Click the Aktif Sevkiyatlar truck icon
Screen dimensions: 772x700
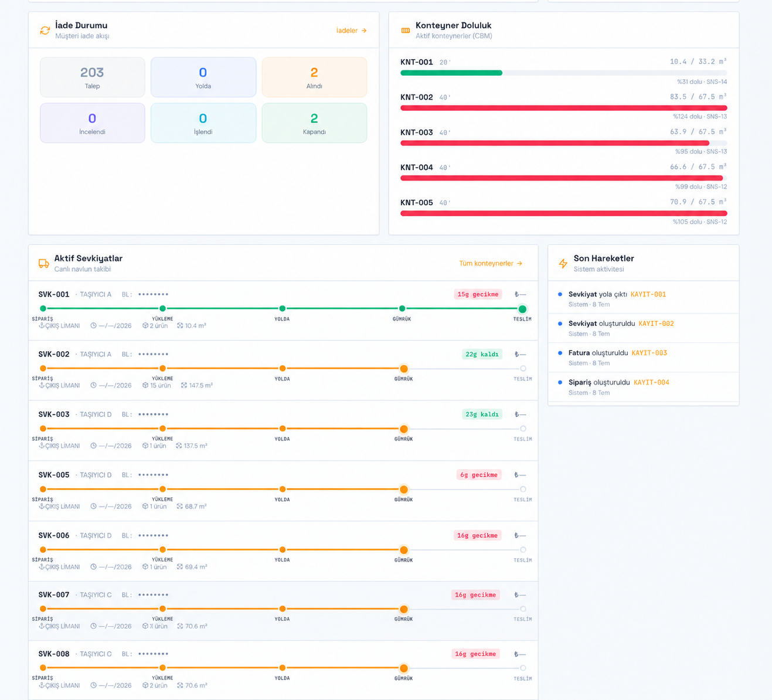click(x=44, y=263)
